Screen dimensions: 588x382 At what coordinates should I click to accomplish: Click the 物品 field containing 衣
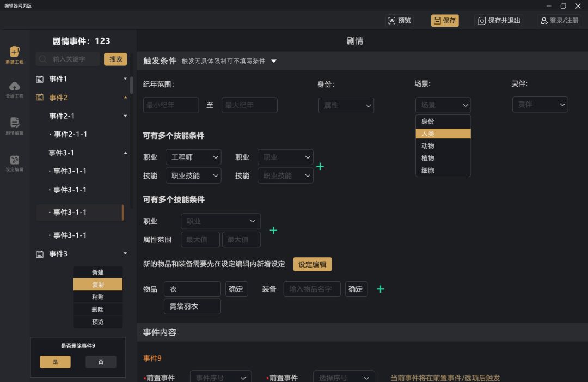[x=192, y=289]
